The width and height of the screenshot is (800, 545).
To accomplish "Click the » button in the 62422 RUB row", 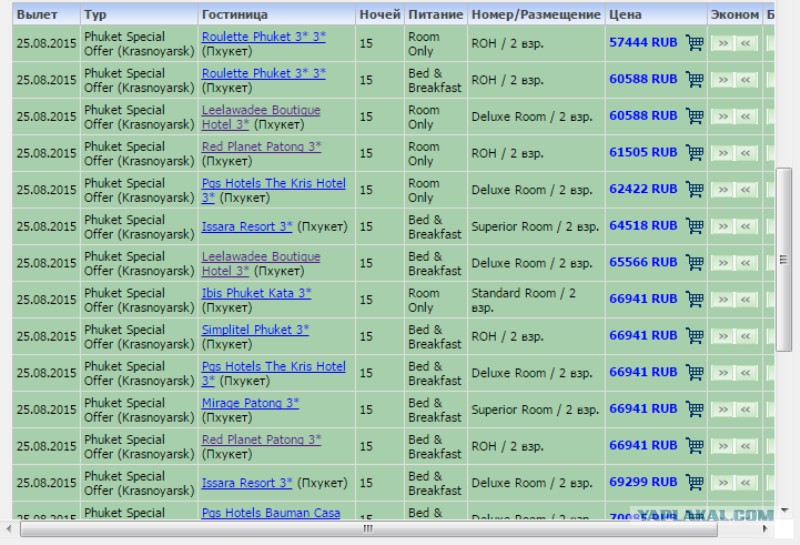I will [723, 190].
